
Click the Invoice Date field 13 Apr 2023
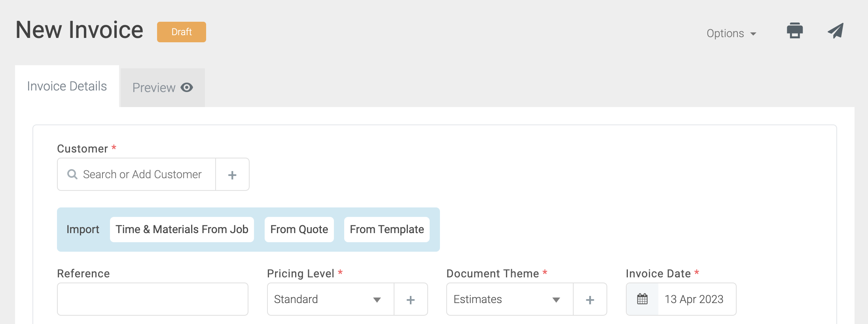coord(697,299)
